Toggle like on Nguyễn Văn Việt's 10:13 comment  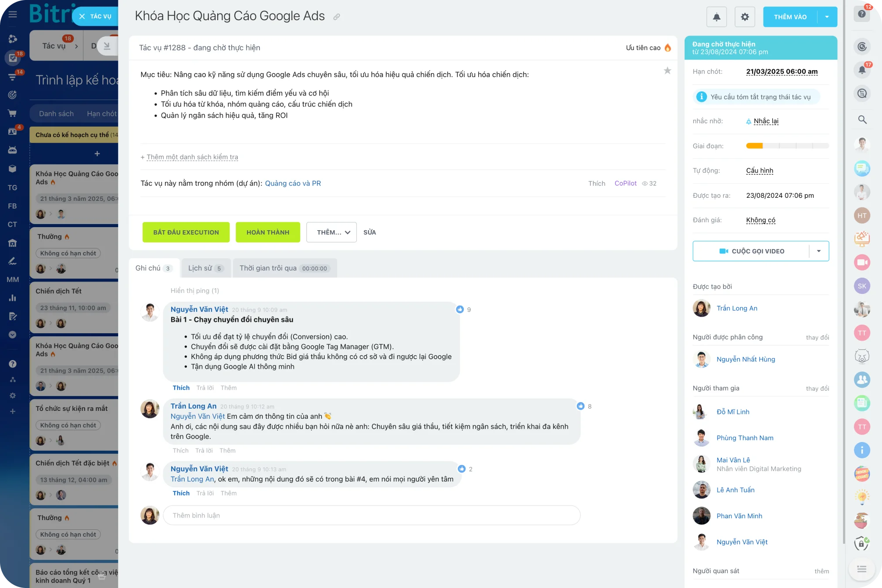pos(181,493)
